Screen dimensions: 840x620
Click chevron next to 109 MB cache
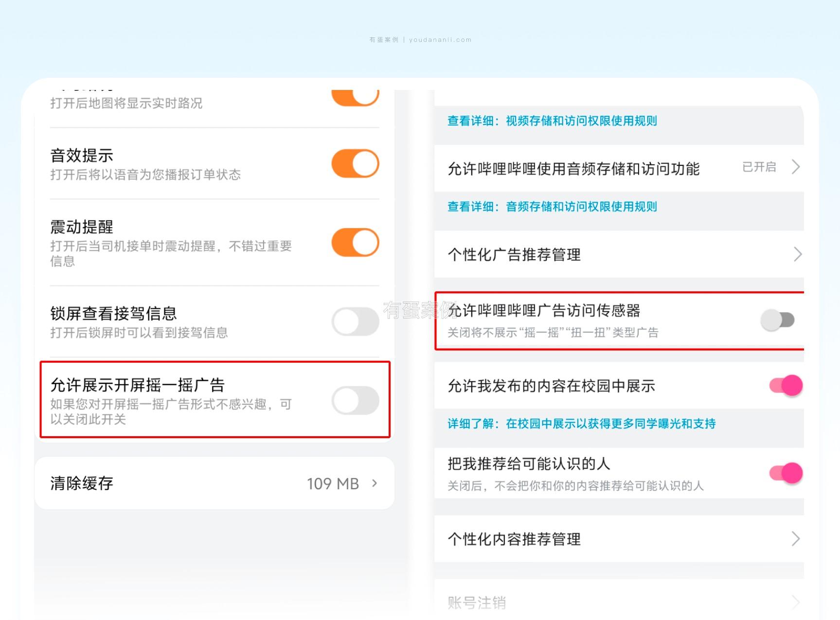point(375,483)
